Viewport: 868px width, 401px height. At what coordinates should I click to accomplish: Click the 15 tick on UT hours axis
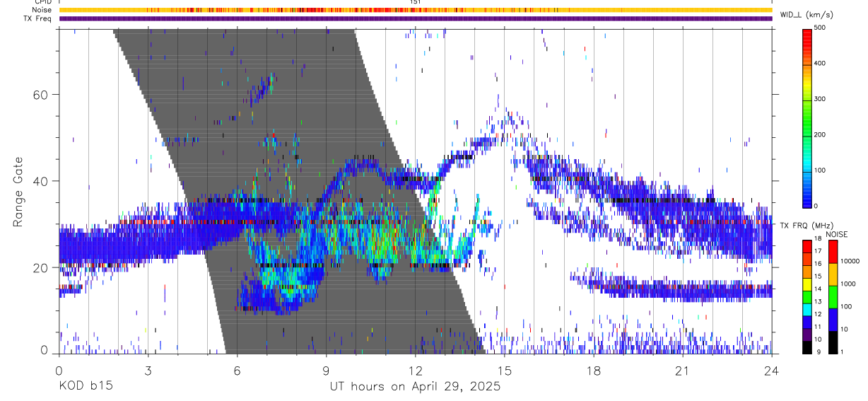[x=505, y=370]
